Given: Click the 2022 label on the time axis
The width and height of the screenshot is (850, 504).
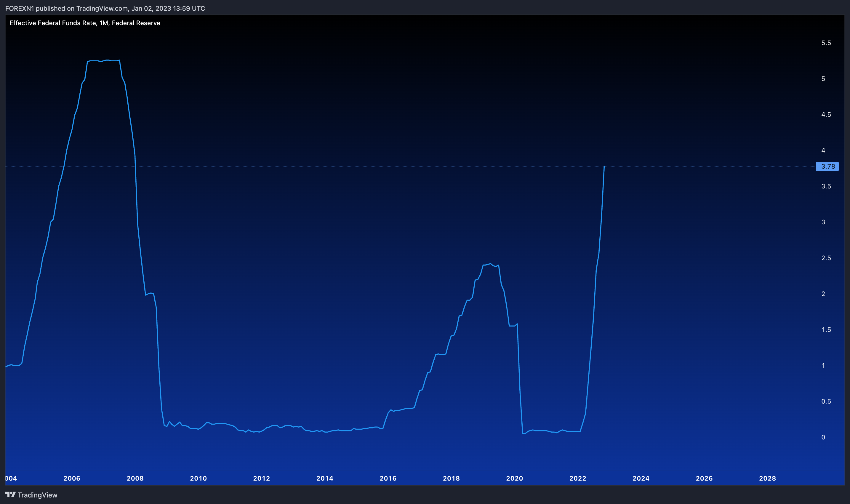Looking at the screenshot, I should click(578, 478).
